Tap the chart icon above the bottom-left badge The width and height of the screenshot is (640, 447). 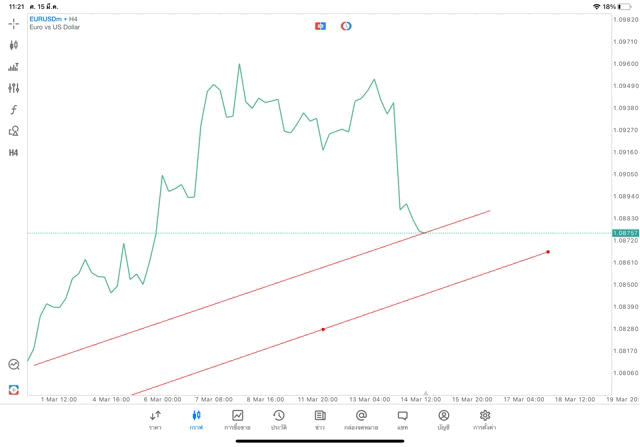[13, 365]
